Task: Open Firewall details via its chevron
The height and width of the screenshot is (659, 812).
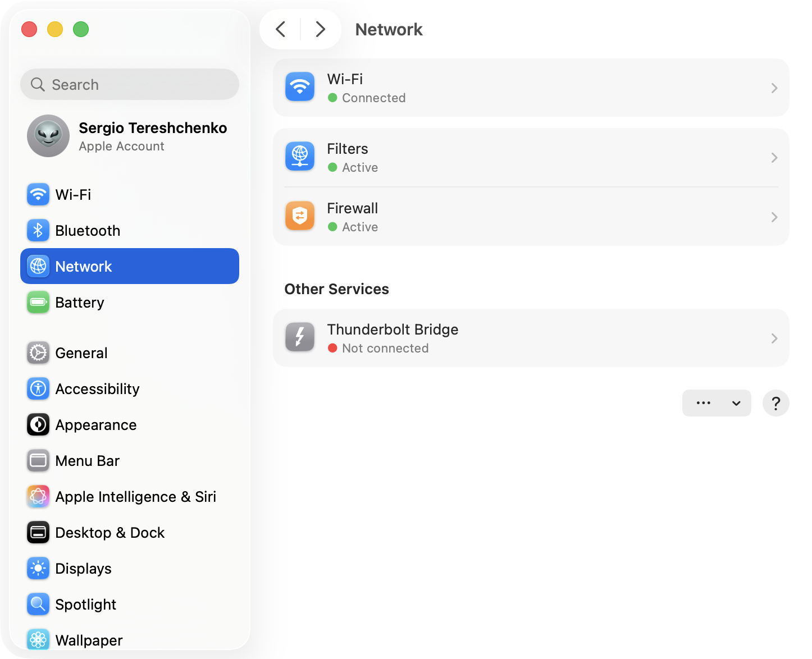Action: pos(774,217)
